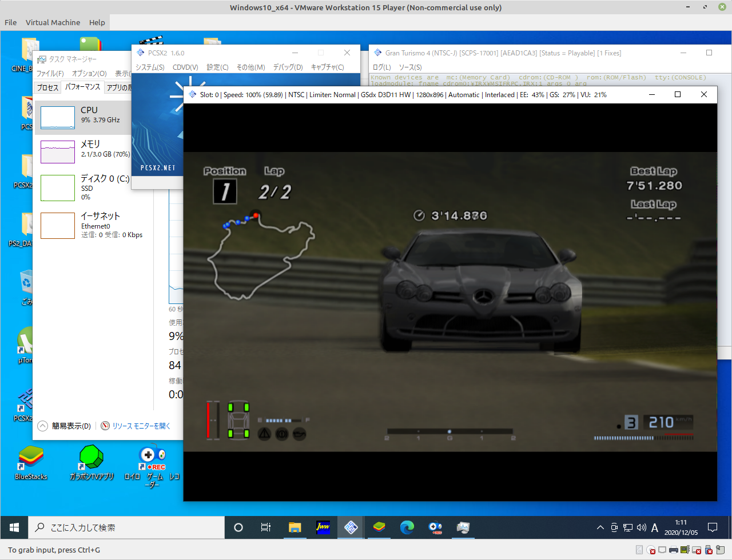Viewport: 732px width, 560px height.
Task: Click the console log window title icon
Action: [x=378, y=53]
